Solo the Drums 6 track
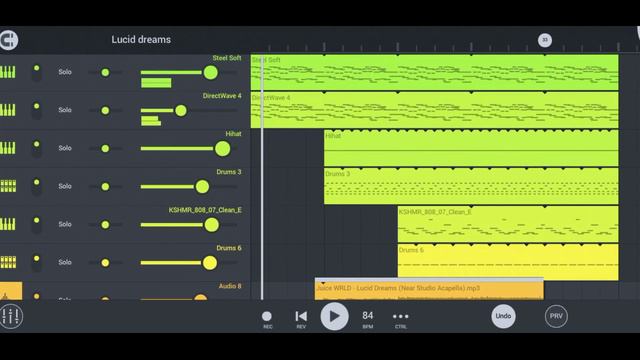 click(x=65, y=262)
